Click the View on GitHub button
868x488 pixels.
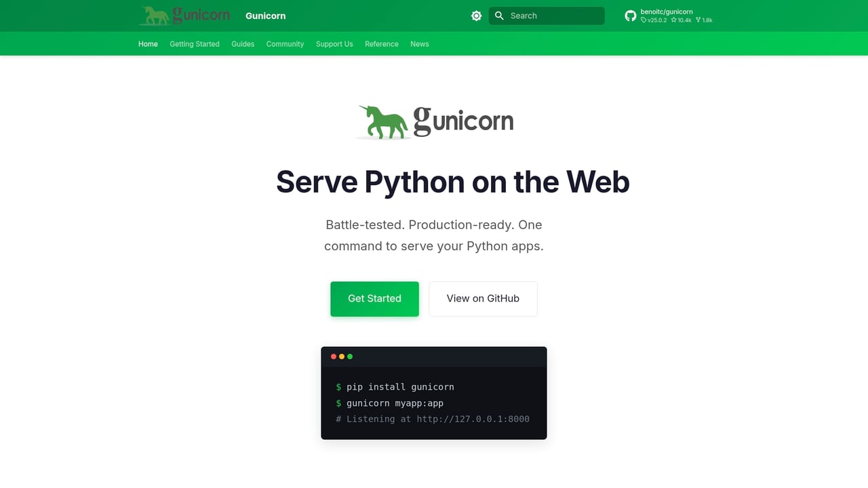[x=483, y=298]
